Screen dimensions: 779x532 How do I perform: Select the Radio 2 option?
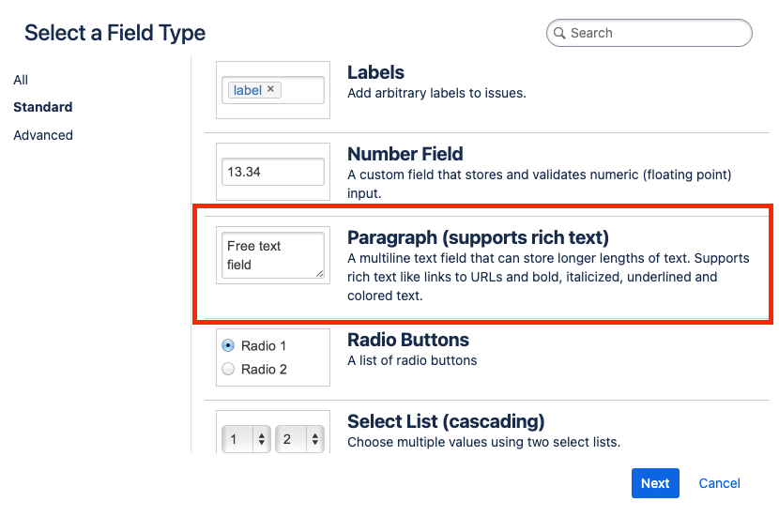228,370
